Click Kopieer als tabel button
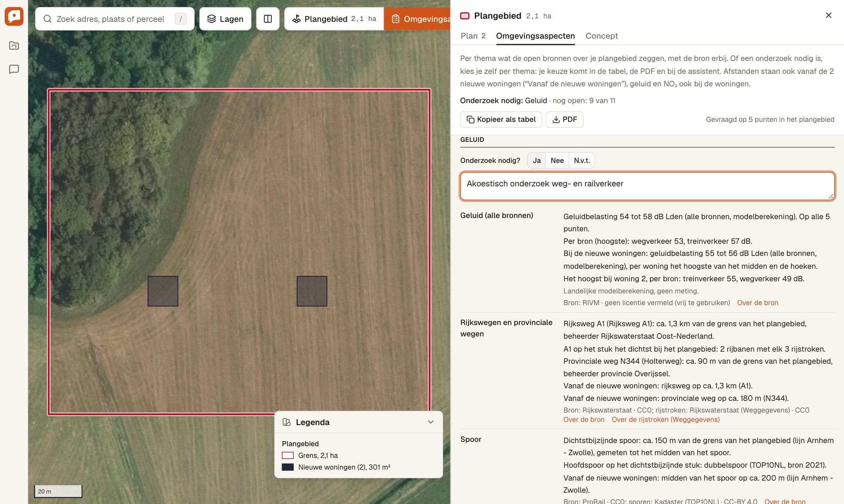 click(x=501, y=120)
